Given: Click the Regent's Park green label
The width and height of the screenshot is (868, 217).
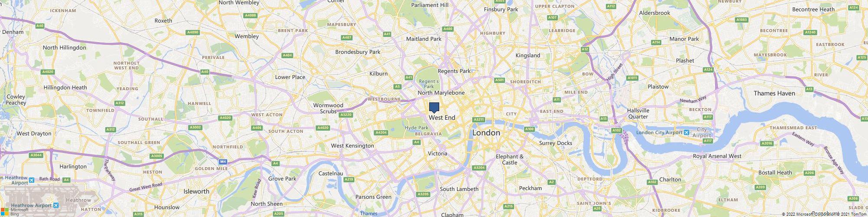Looking at the screenshot, I should coord(429,84).
